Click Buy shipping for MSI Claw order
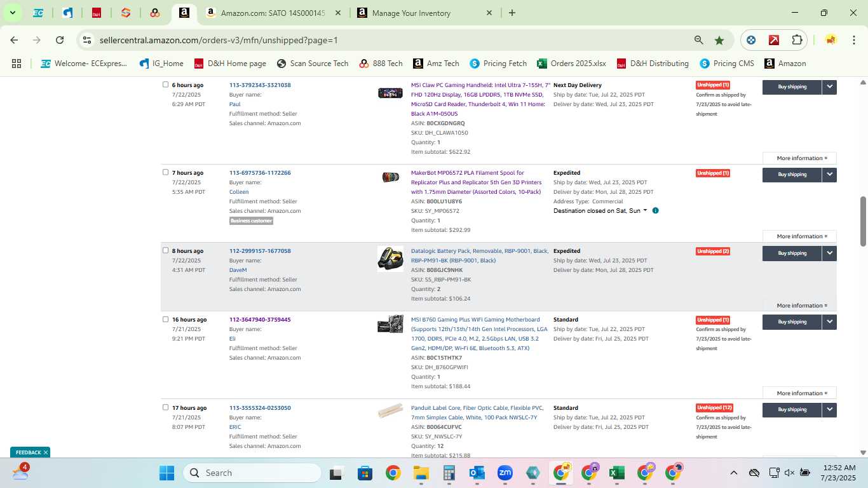The width and height of the screenshot is (868, 488). [792, 86]
